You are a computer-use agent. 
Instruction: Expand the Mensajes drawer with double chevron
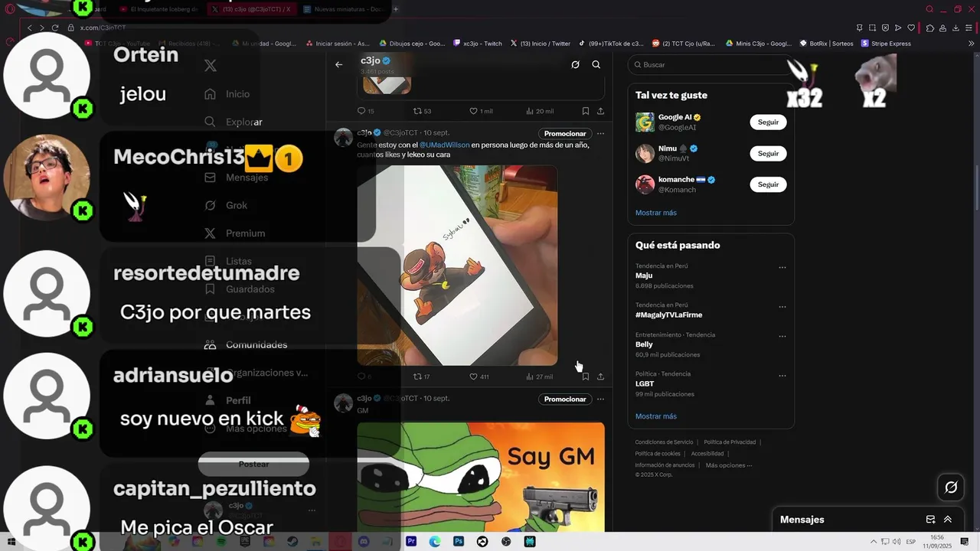[948, 520]
